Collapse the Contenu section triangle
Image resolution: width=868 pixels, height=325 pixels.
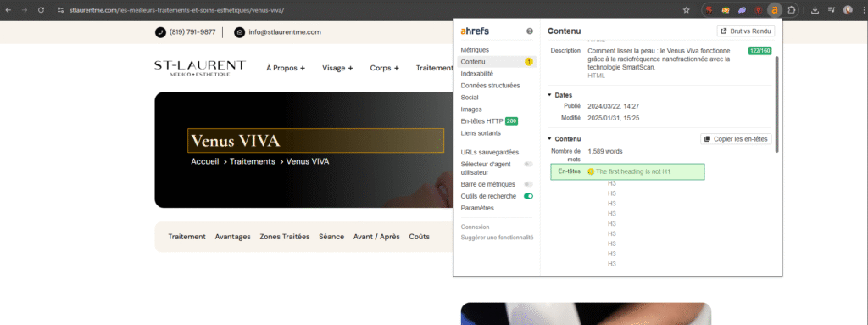click(x=549, y=139)
